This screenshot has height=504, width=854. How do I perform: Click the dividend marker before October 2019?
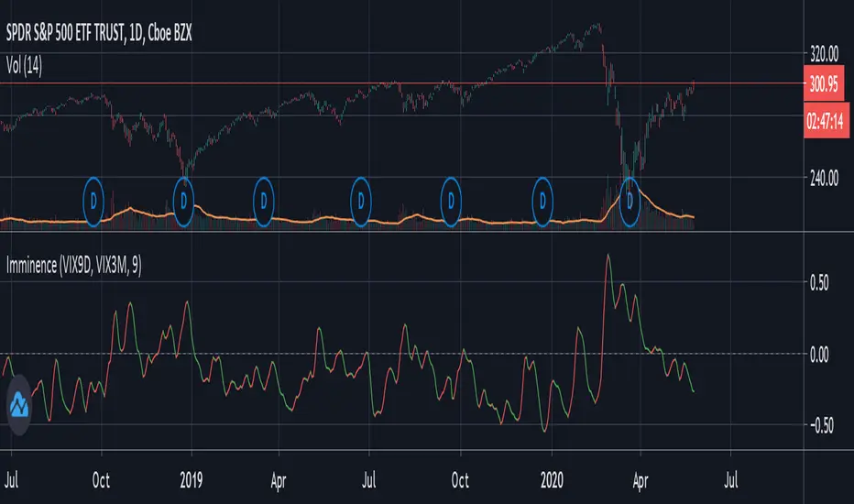coord(451,202)
